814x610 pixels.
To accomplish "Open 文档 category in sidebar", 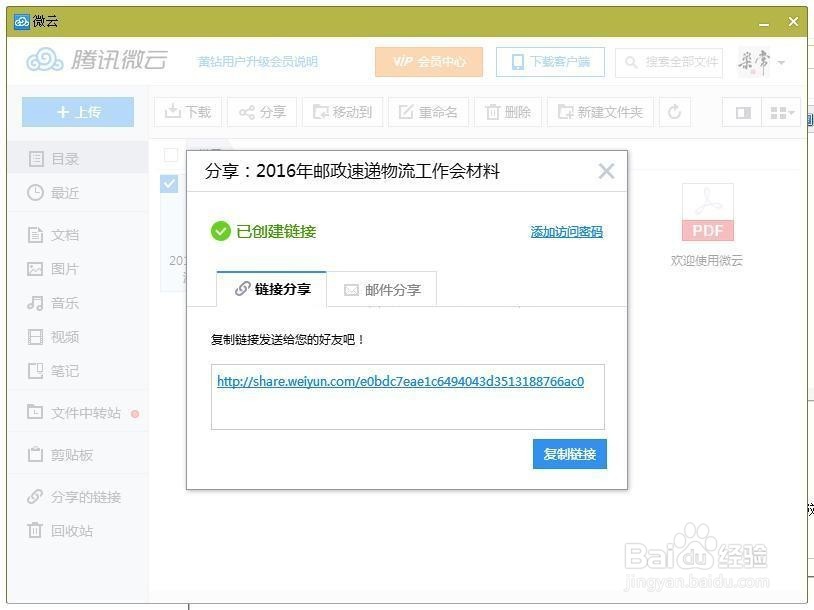I will [78, 235].
